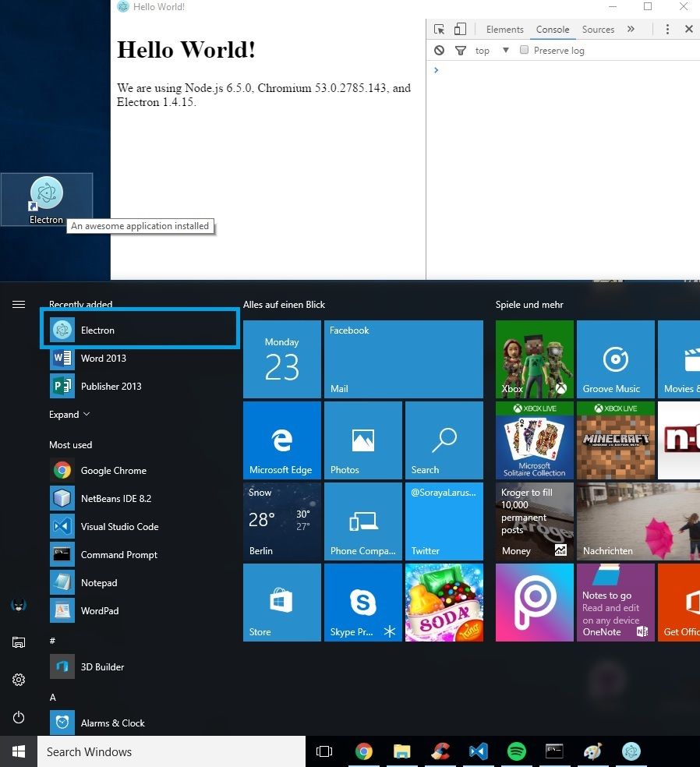
Task: Open the top context dropdown arrow
Action: 506,50
